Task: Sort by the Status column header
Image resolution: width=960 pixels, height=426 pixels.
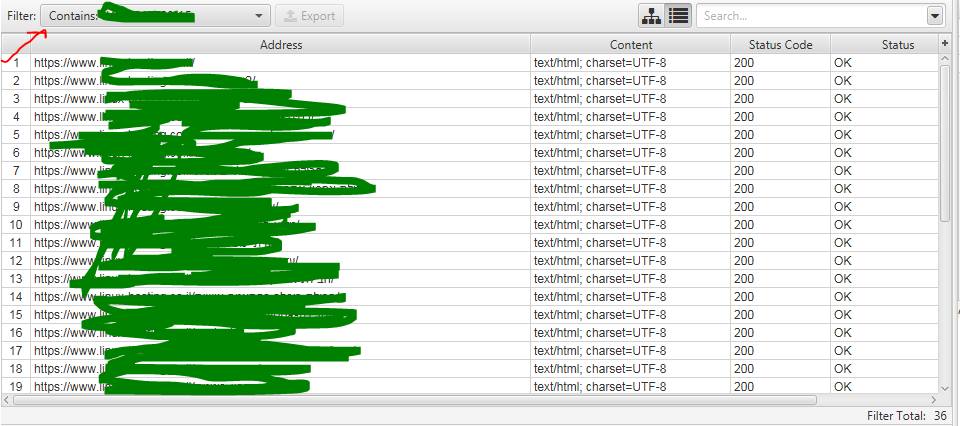Action: [885, 45]
